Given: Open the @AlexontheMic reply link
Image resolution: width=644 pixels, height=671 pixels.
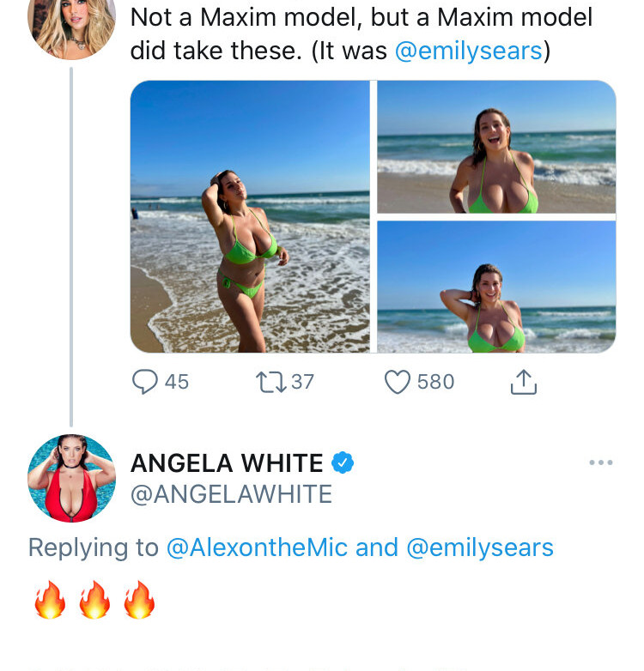Looking at the screenshot, I should (257, 547).
